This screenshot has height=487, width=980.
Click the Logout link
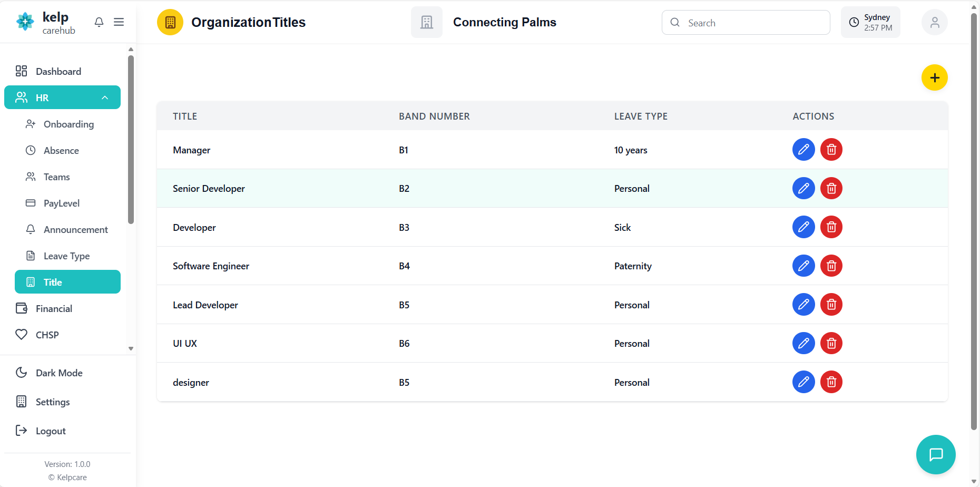[x=51, y=431]
